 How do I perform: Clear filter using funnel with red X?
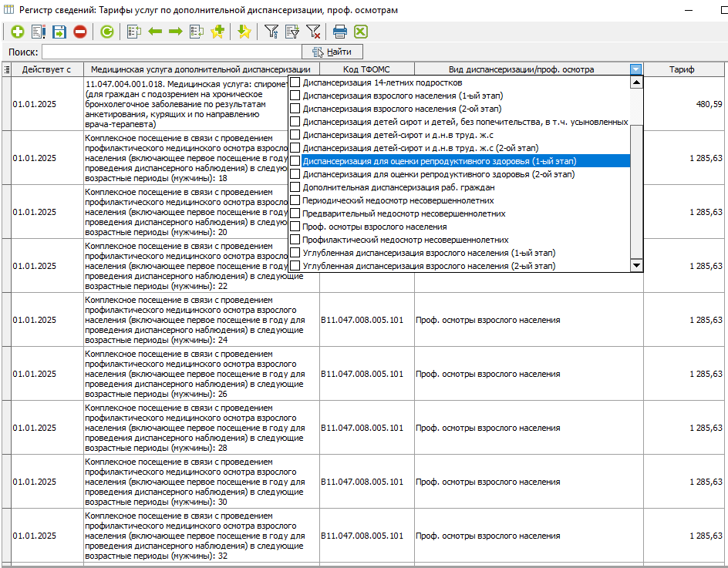pos(313,32)
